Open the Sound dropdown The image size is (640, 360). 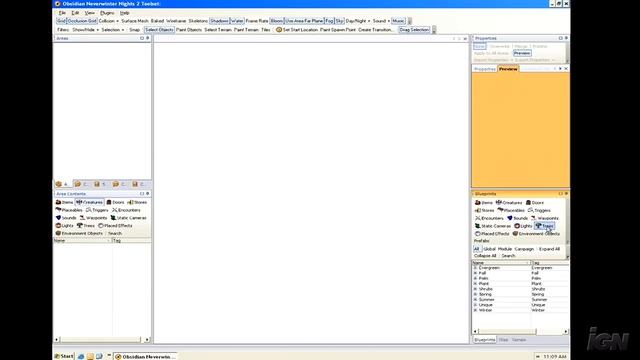(381, 21)
